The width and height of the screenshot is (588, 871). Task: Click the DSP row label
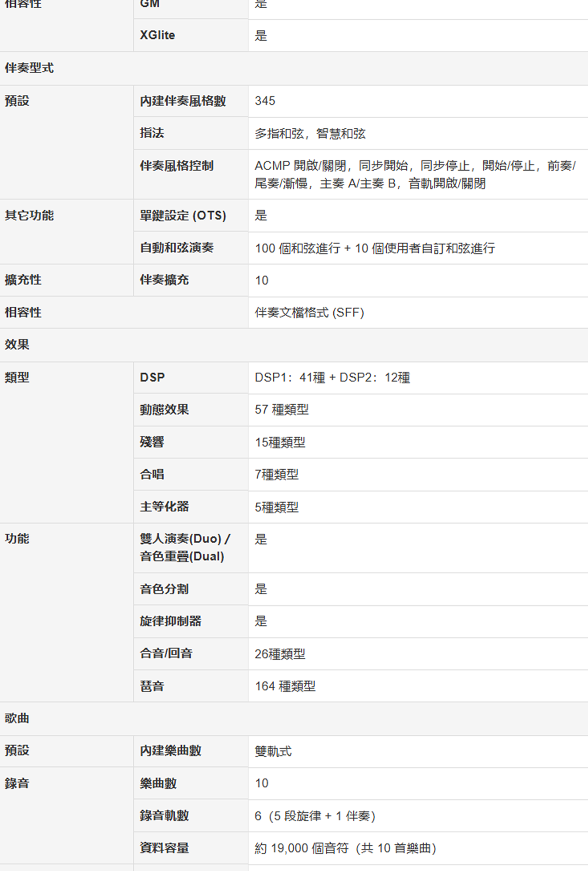[x=152, y=377]
